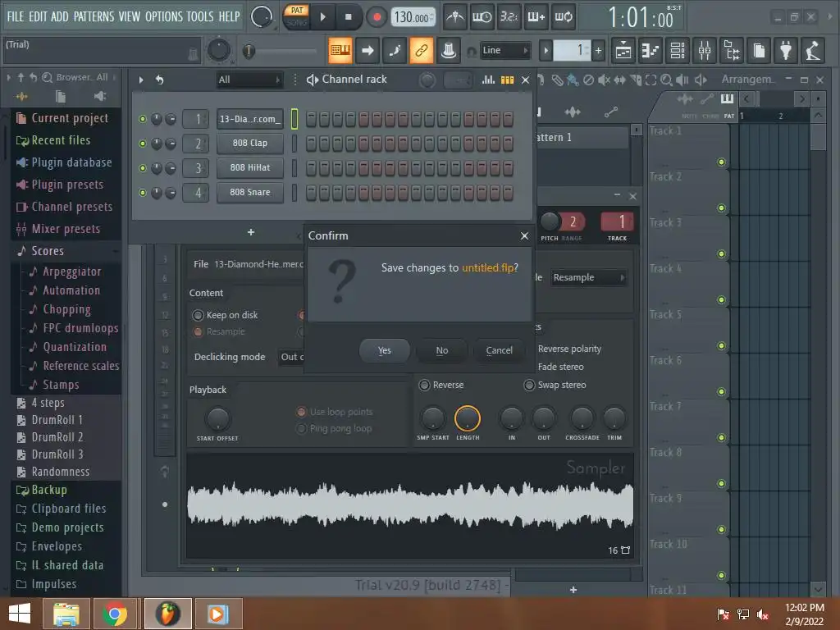This screenshot has height=630, width=840.
Task: Click Yes to save untitled.flp
Action: [384, 350]
